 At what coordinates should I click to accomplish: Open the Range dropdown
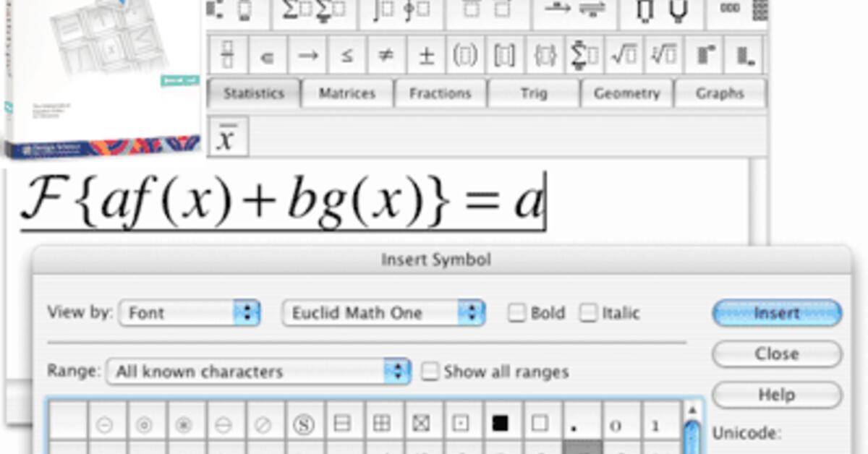click(259, 372)
